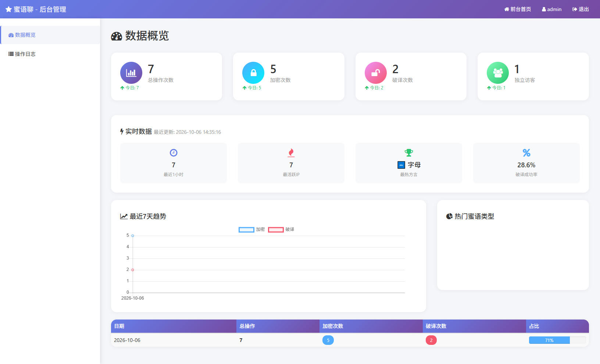Click the 破译次数 column header
This screenshot has height=364, width=600.
[x=474, y=326]
